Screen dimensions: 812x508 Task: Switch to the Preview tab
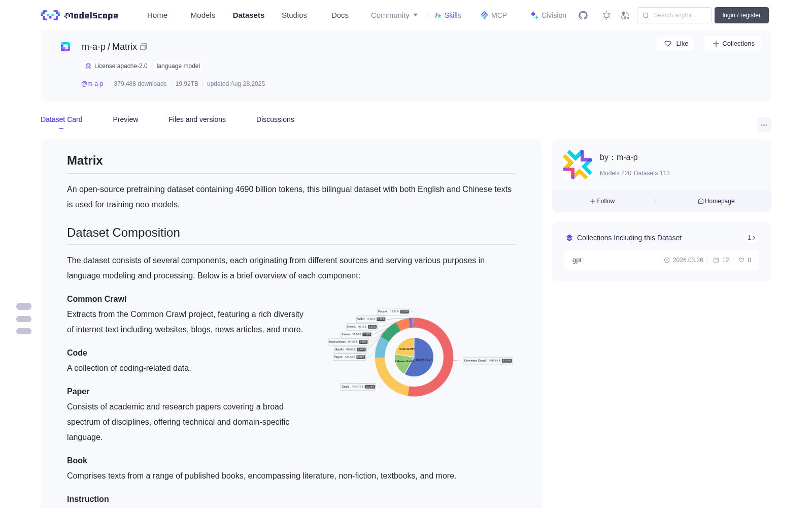pos(125,119)
